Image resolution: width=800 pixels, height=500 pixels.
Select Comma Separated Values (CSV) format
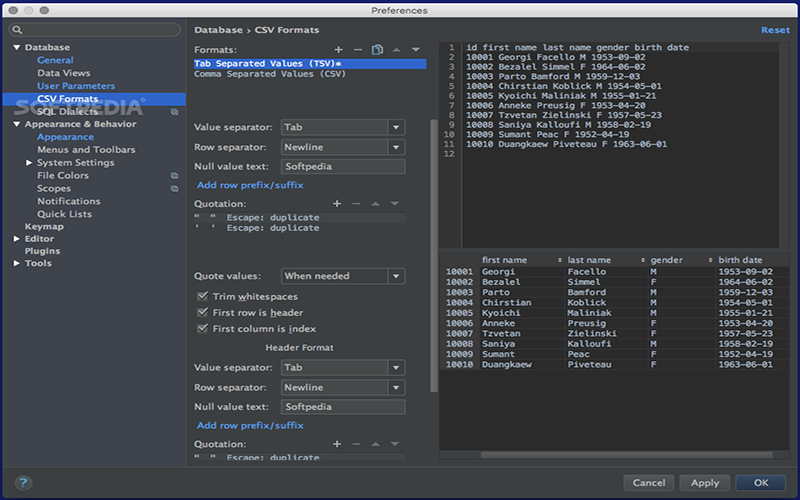point(270,74)
